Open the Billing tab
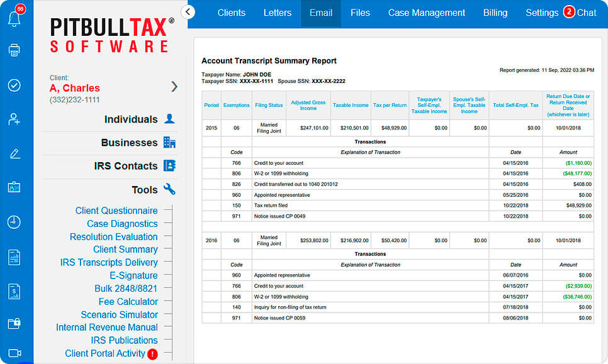 click(x=495, y=13)
